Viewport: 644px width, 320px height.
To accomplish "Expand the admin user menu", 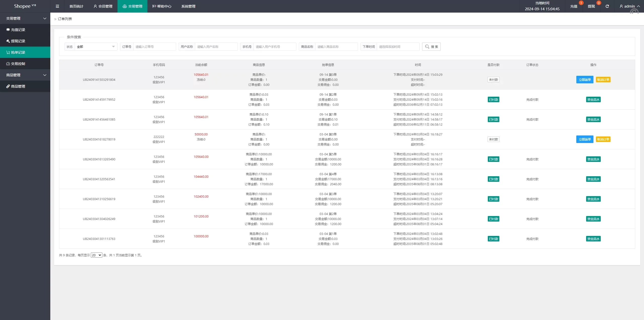I will (629, 6).
